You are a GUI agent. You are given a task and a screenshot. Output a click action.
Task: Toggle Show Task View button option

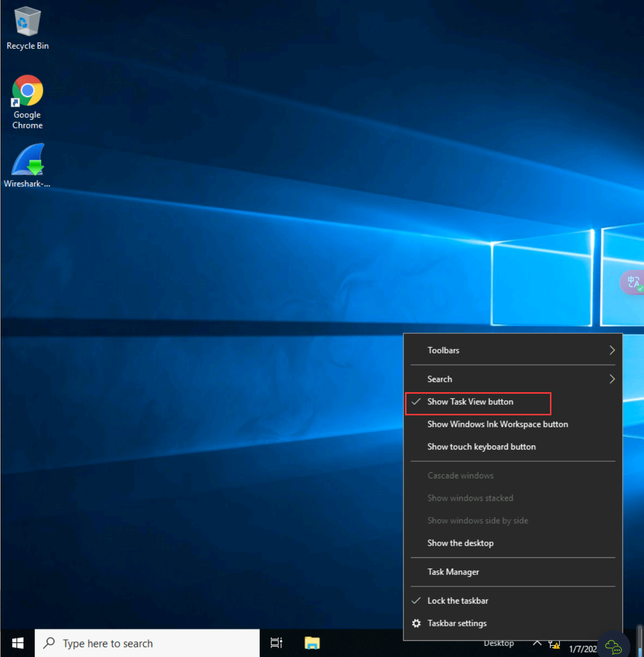pos(513,402)
